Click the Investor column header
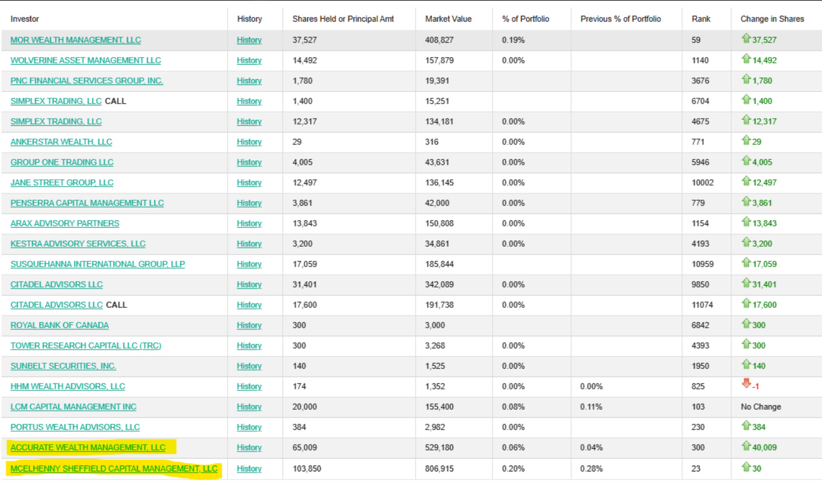The width and height of the screenshot is (822, 504). [24, 19]
